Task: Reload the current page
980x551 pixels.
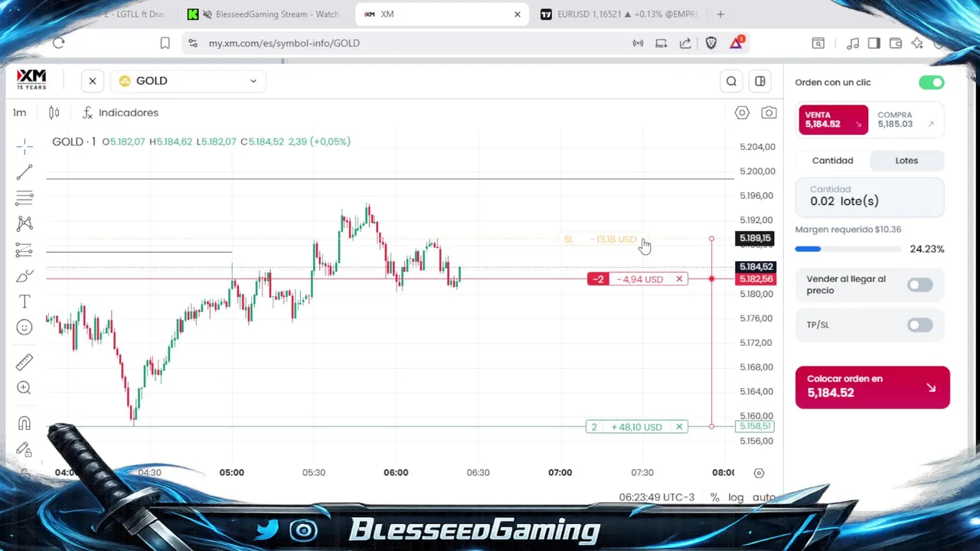Action: point(59,43)
